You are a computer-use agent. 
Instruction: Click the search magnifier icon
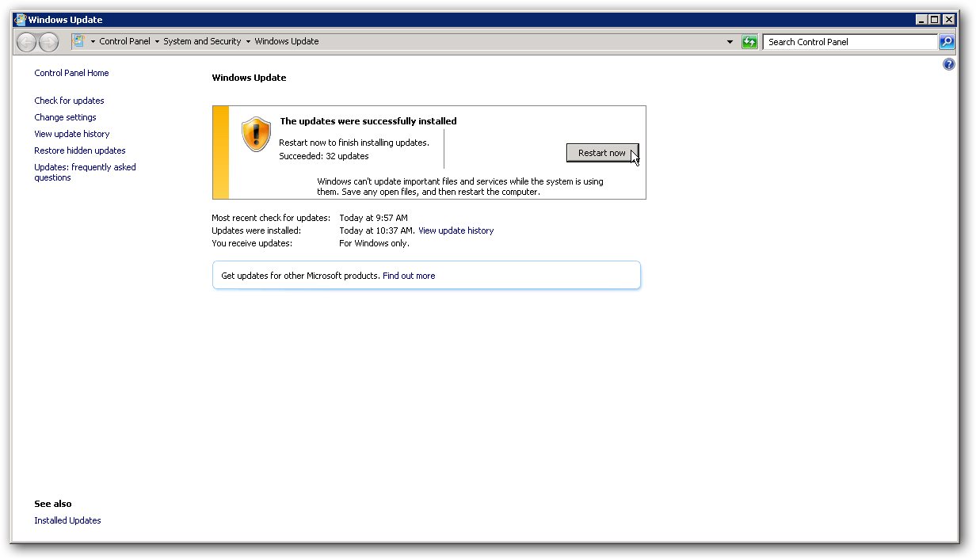pos(947,42)
